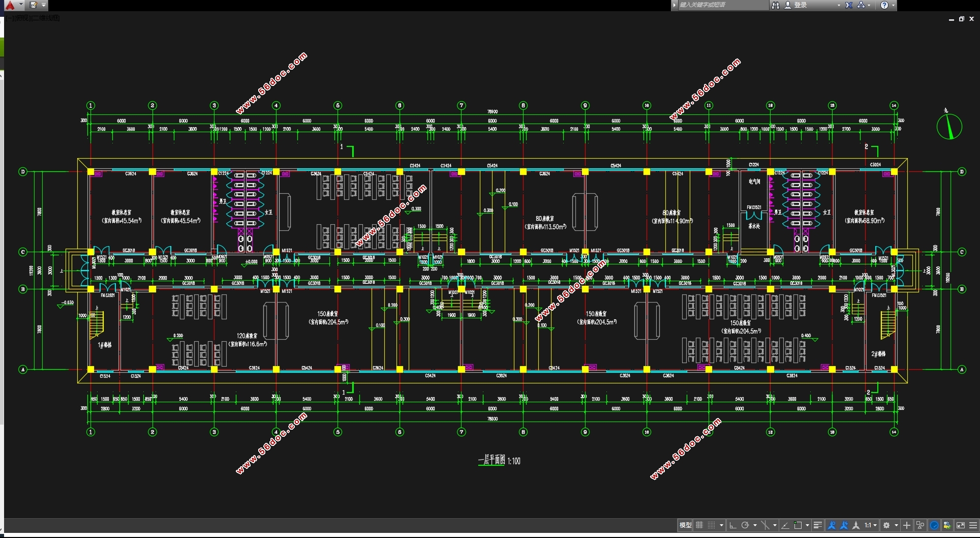980x538 pixels.
Task: Open the Autodesk Exchange X icon
Action: (x=849, y=5)
